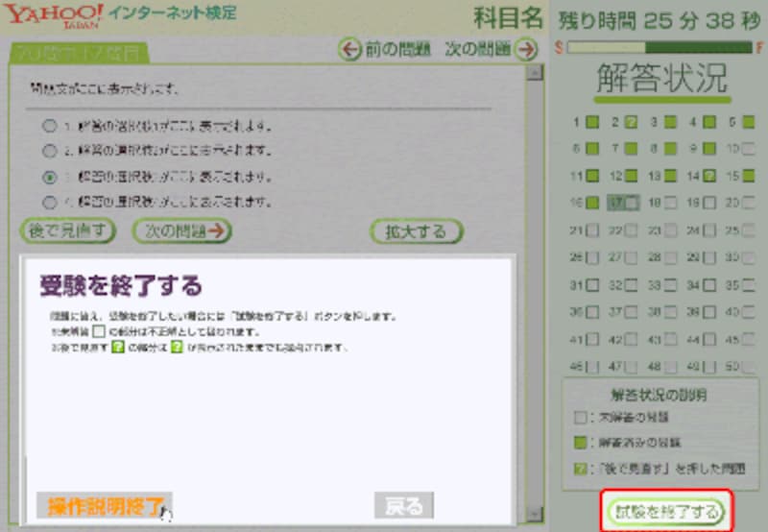Click the 操作説明終了 button
Viewport: 768px width, 532px height.
tap(105, 506)
